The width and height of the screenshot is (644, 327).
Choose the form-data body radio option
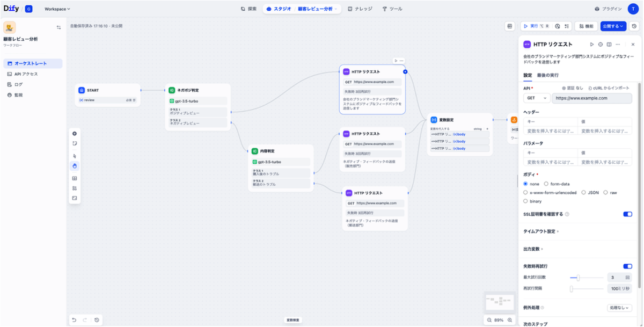546,184
